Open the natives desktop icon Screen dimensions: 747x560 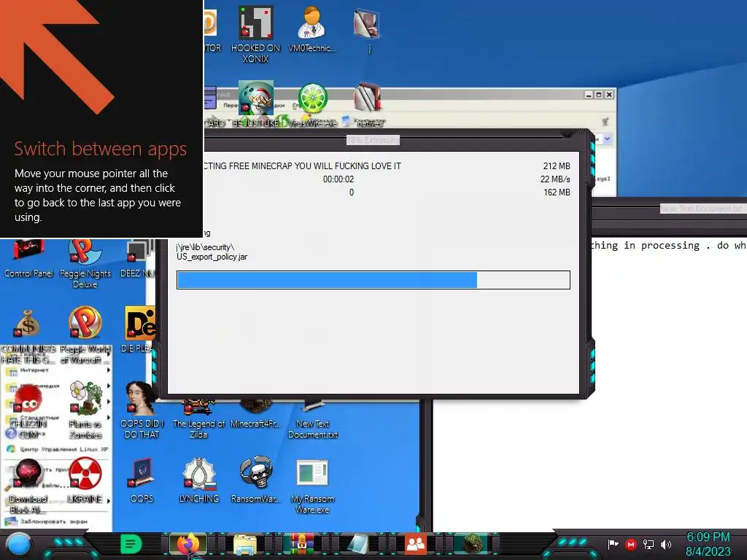coord(369,104)
